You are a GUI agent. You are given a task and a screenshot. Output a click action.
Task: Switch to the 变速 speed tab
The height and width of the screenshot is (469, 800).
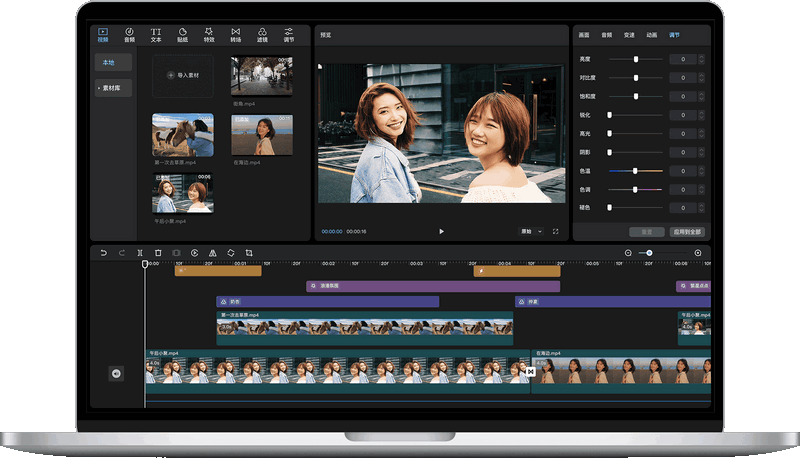(629, 34)
